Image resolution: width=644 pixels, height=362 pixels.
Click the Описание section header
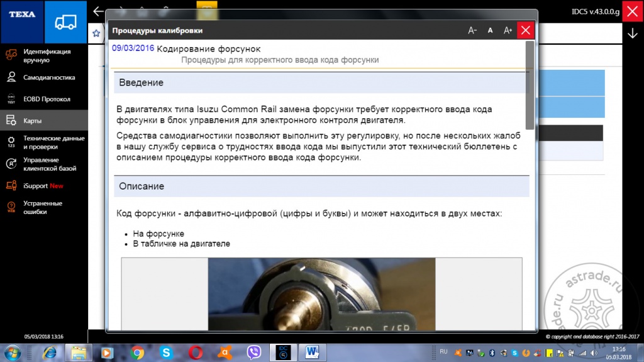(x=321, y=186)
